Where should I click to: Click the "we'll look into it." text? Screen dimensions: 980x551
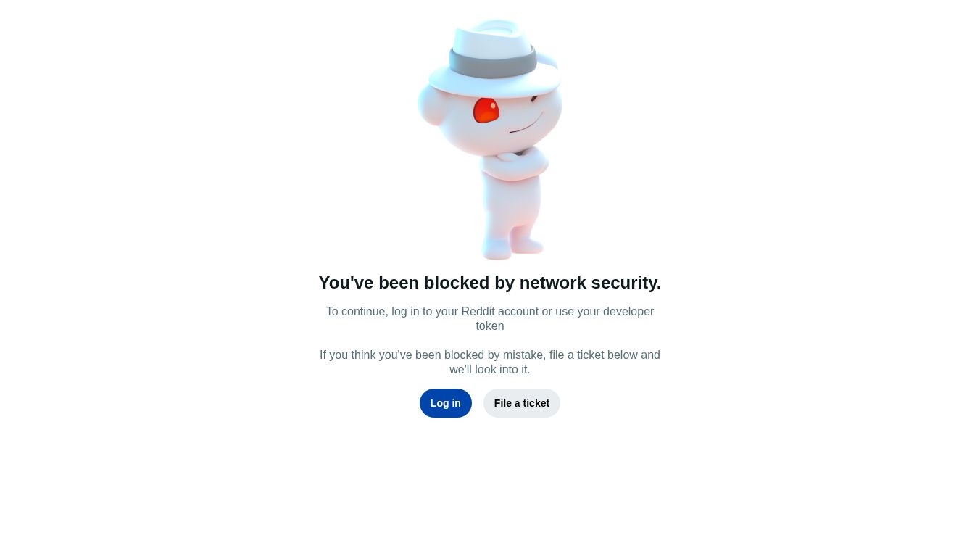490,370
